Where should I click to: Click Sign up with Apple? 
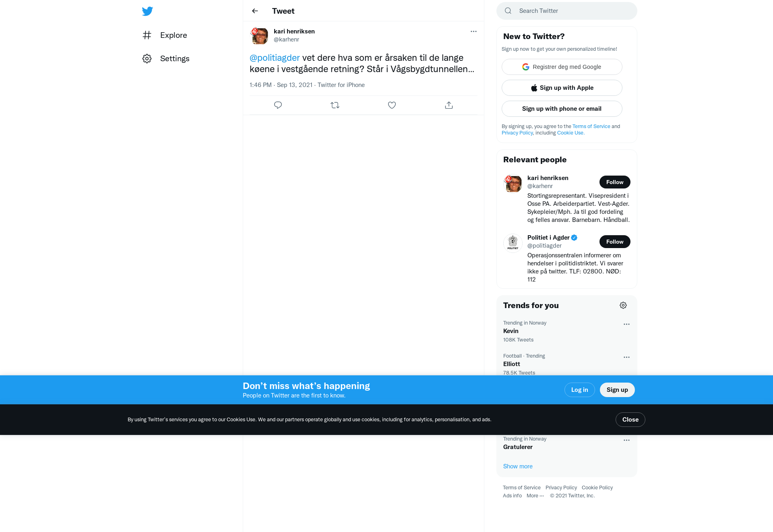(562, 88)
